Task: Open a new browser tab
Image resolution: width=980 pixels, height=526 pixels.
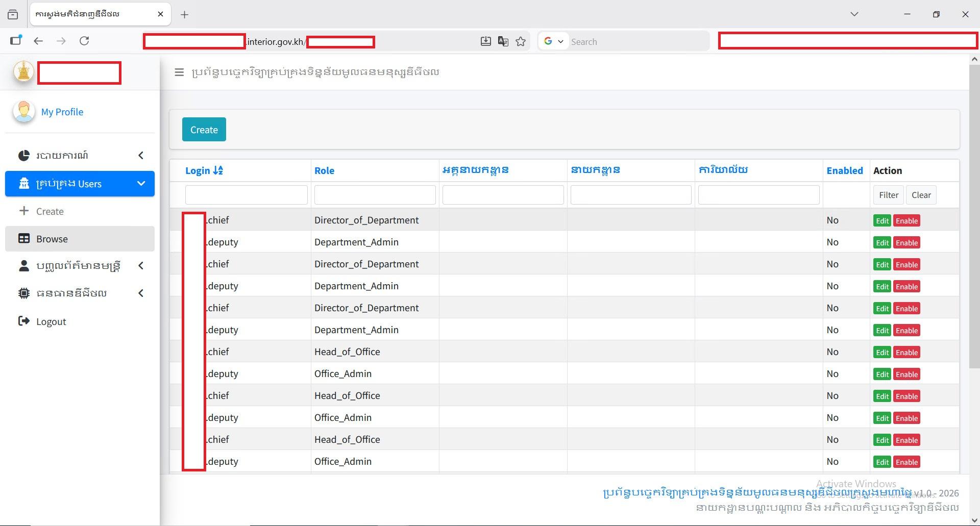Action: [184, 15]
